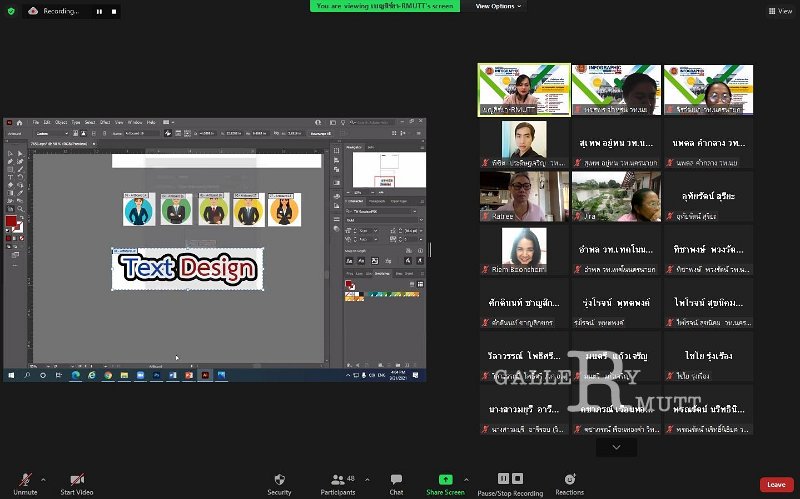
Task: Click Windows Start button in shared screen
Action: [11, 375]
